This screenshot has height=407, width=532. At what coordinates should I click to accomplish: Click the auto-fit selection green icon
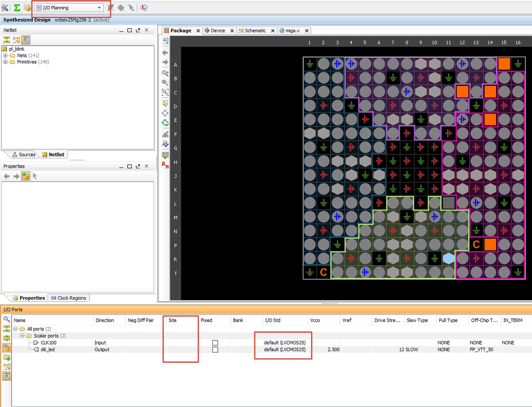165,123
